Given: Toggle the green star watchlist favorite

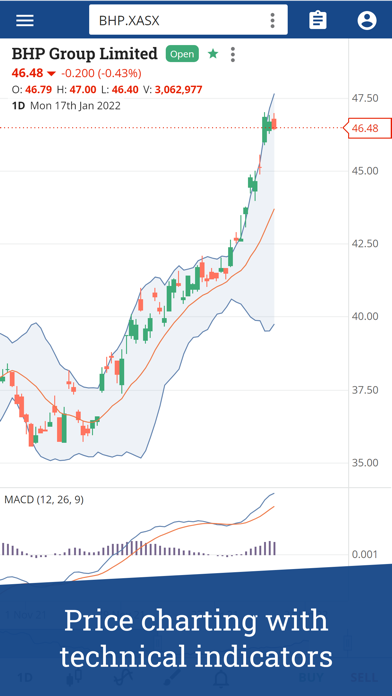Looking at the screenshot, I should point(213,54).
